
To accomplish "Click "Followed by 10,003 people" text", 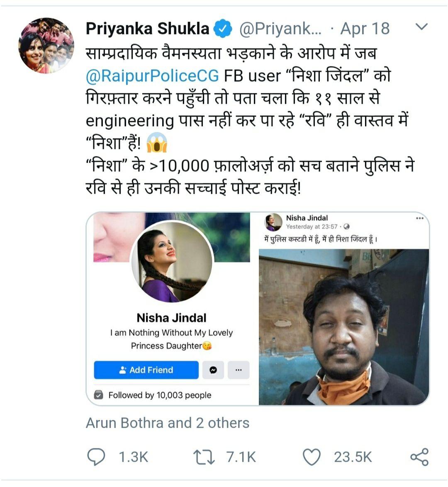I will (x=160, y=395).
